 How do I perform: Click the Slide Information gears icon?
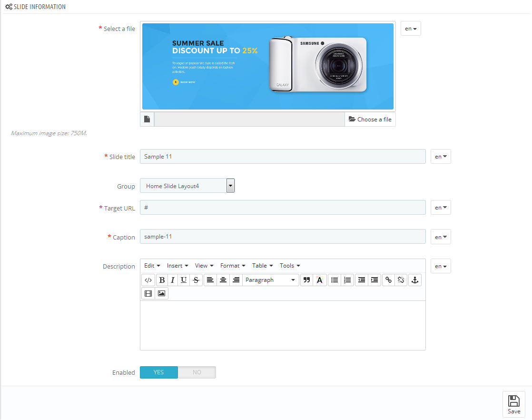(9, 7)
